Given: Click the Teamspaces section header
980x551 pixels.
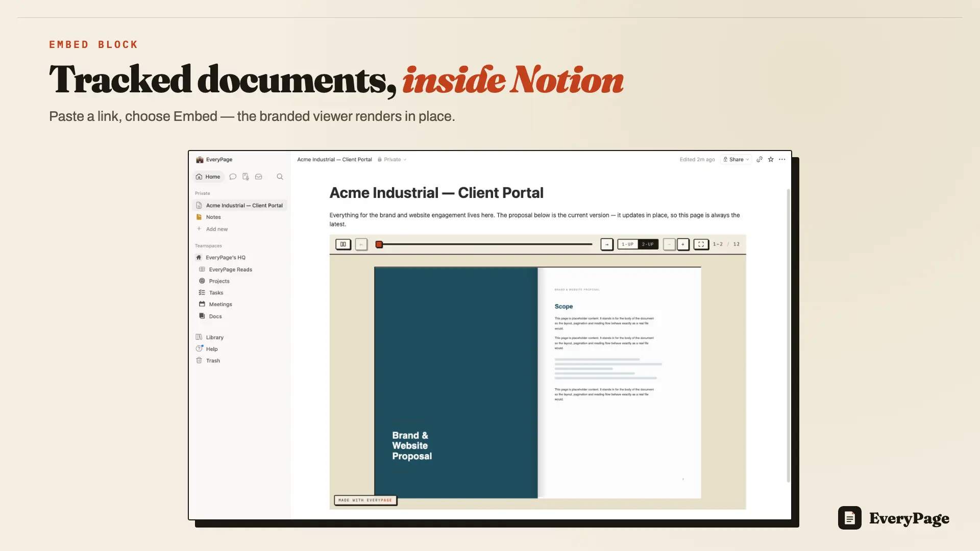Looking at the screenshot, I should (208, 246).
